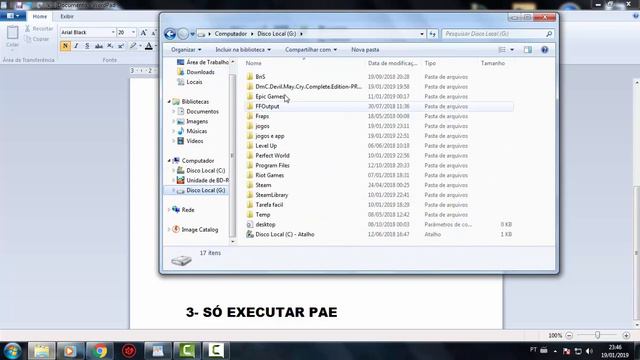The width and height of the screenshot is (640, 360).
Task: Click the Nova pasta button
Action: click(365, 50)
